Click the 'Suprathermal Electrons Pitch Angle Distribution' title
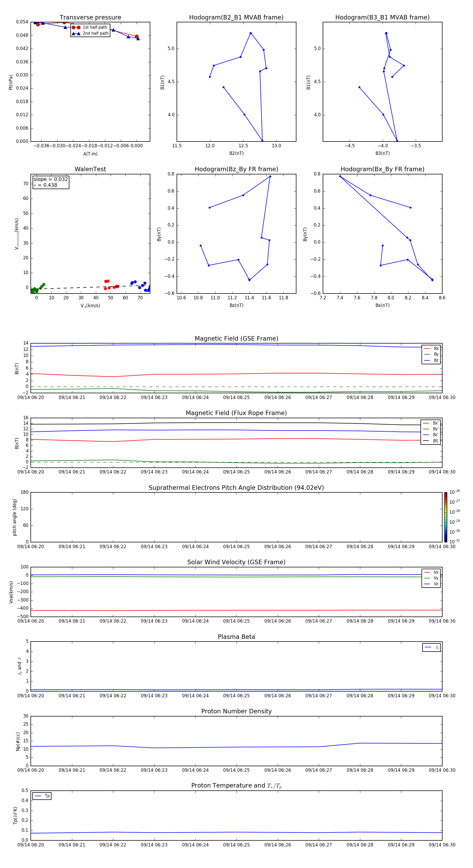The width and height of the screenshot is (473, 868). [x=236, y=488]
